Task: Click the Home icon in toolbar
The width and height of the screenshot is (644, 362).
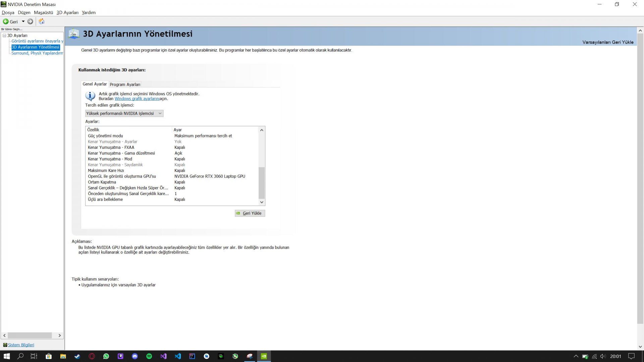Action: click(x=42, y=21)
